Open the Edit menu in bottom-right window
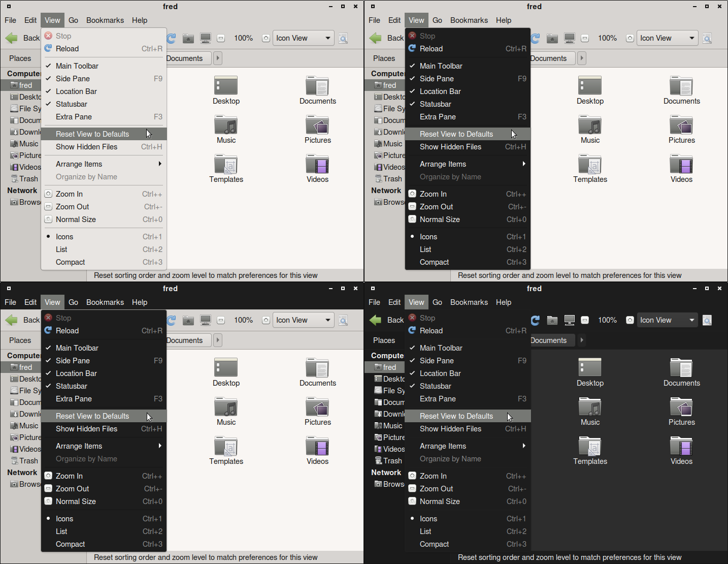 click(394, 302)
